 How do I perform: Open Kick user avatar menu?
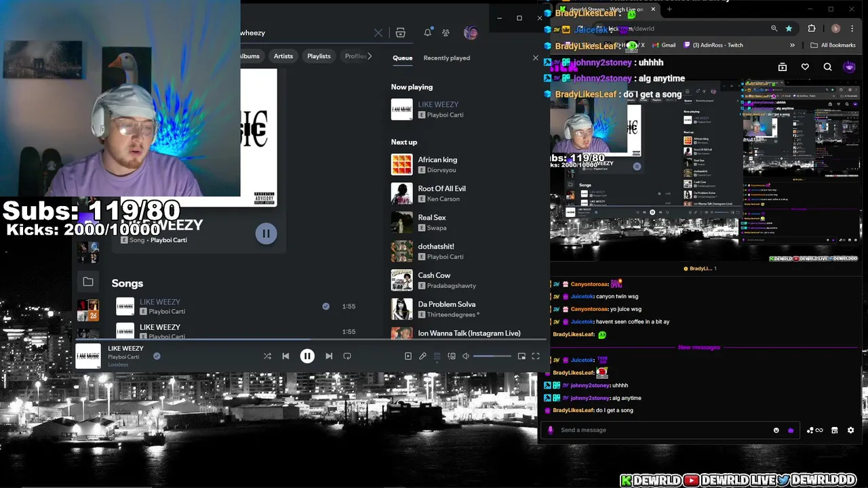click(850, 67)
